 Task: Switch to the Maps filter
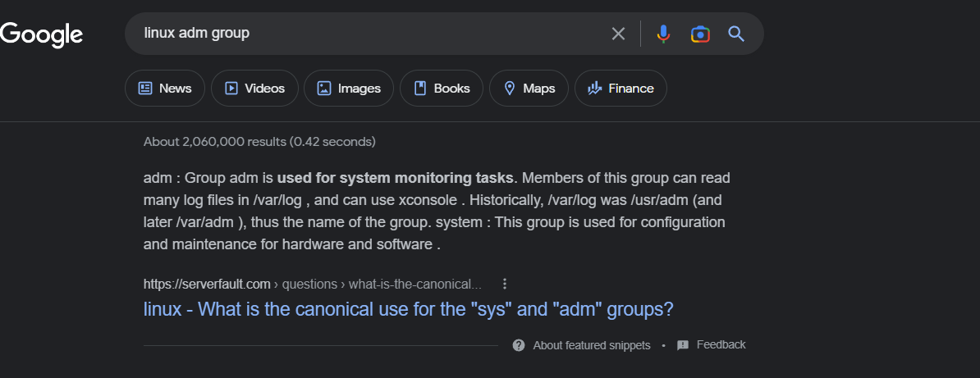[529, 88]
